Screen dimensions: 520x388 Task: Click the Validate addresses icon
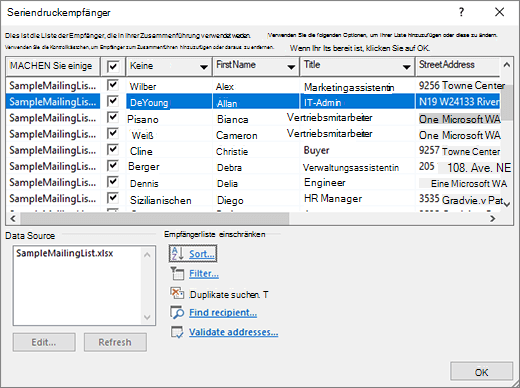click(177, 332)
